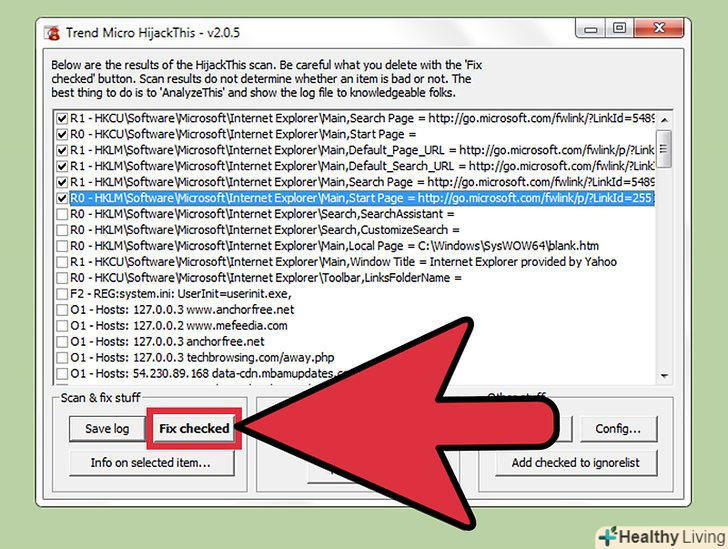This screenshot has width=728, height=549.
Task: Uncheck the Default_Page_URL entry checkbox
Action: (62, 150)
